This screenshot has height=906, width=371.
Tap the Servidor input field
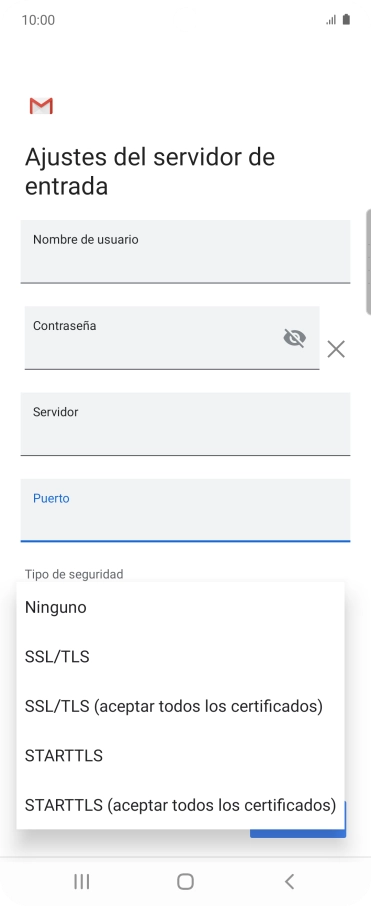(186, 424)
